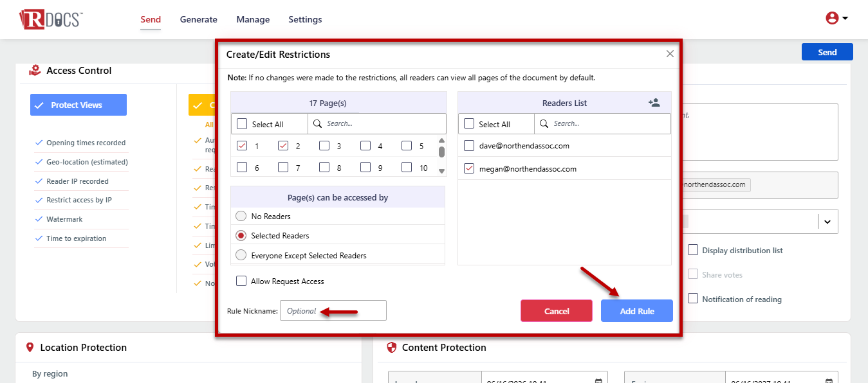
Task: Check Display distribution list option
Action: pos(693,250)
